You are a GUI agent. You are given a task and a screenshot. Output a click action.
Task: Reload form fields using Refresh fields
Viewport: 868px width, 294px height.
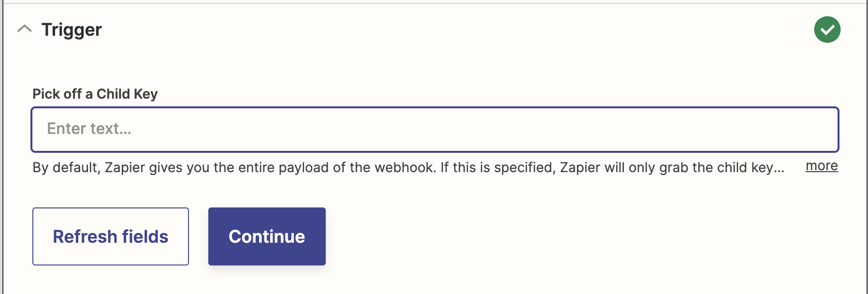click(x=111, y=236)
